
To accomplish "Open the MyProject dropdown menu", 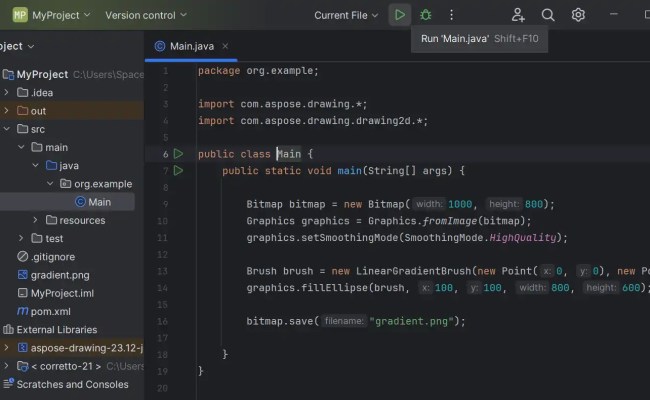I will (x=61, y=15).
